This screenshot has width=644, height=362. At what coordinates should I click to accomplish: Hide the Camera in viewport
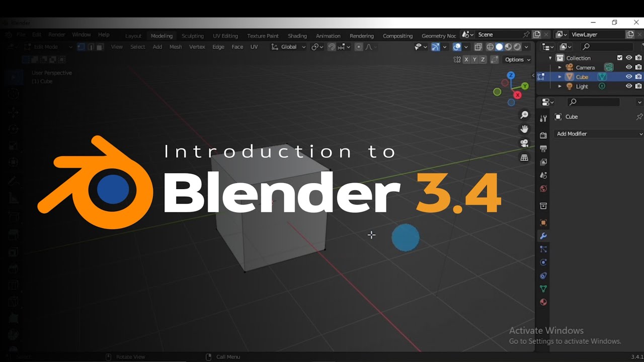click(x=629, y=67)
